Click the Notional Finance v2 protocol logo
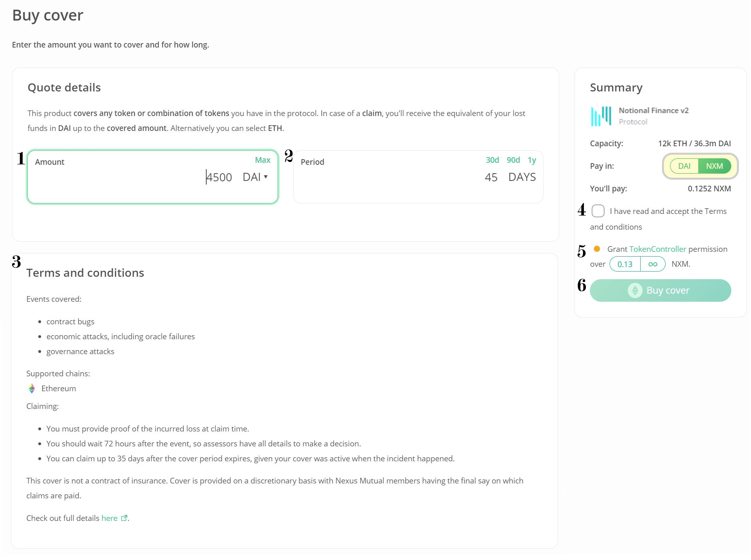Screen dimensions: 751x560 601,116
